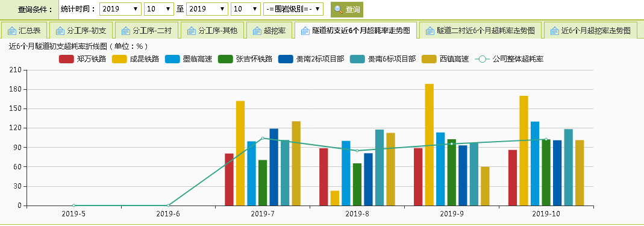
Task: Click the tallest yellow bar in 2019-9
Action: [429, 145]
